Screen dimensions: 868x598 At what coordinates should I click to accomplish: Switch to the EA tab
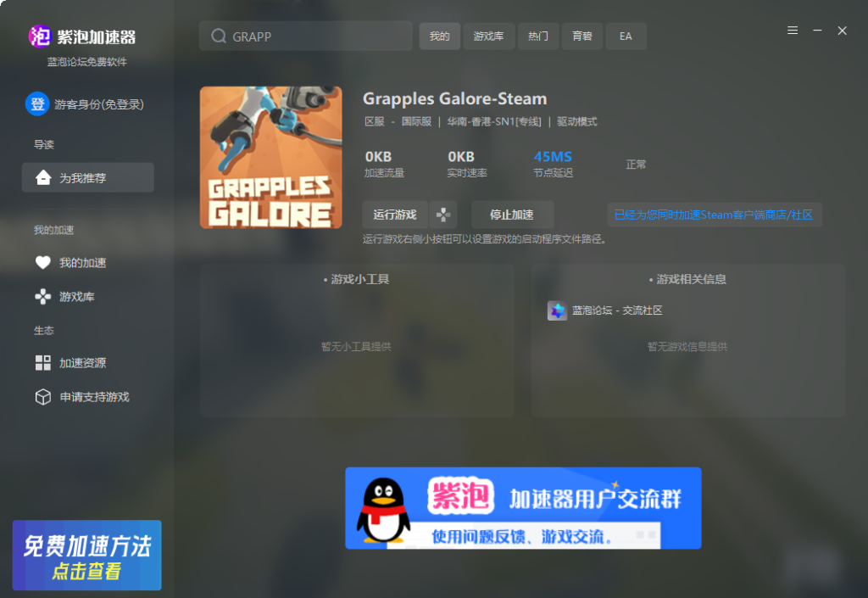click(626, 36)
